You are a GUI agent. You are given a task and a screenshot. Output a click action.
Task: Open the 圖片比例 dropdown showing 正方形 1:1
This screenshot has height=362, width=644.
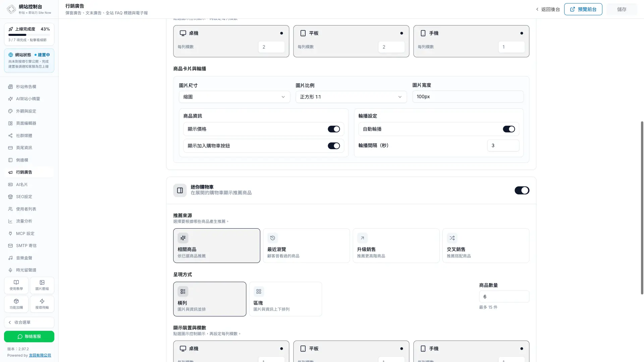[351, 97]
